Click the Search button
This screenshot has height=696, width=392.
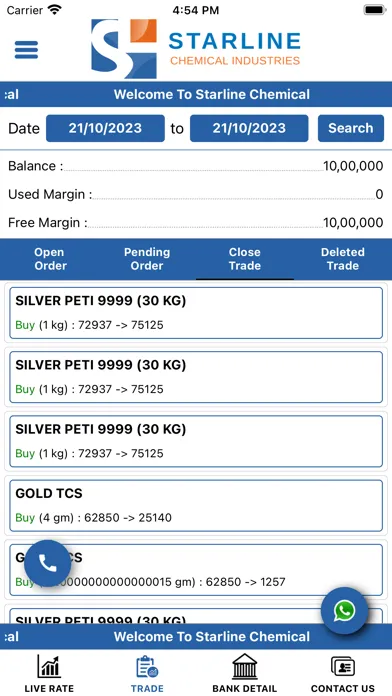351,128
